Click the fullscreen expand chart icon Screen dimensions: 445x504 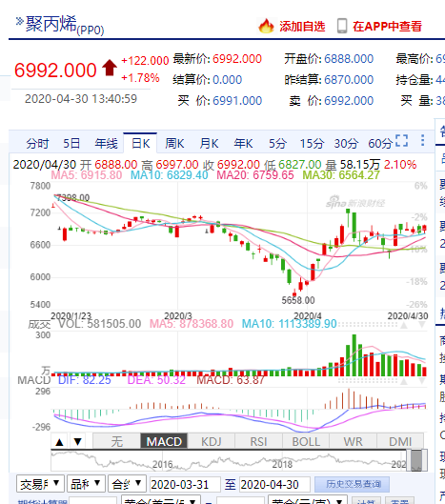pyautogui.click(x=401, y=140)
